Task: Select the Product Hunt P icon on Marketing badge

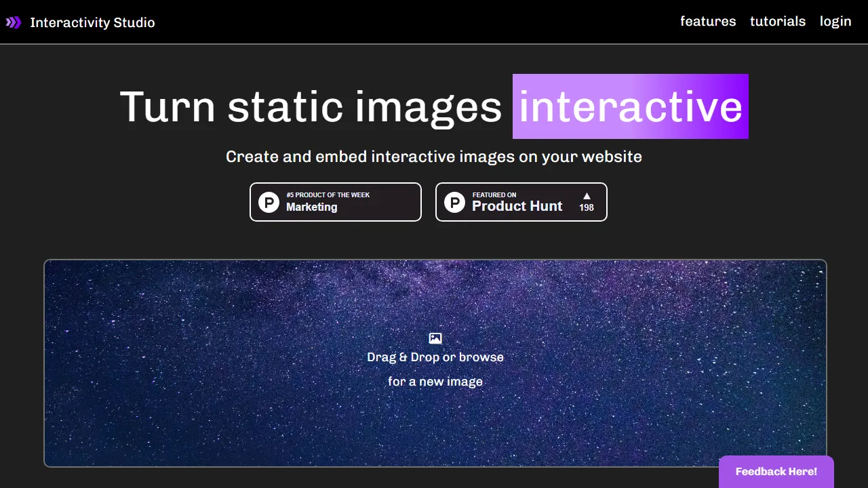Action: point(269,202)
